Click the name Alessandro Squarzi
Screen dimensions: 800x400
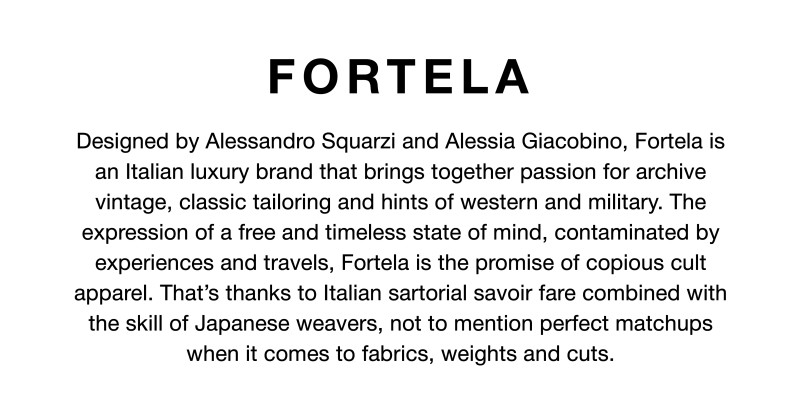[300, 141]
